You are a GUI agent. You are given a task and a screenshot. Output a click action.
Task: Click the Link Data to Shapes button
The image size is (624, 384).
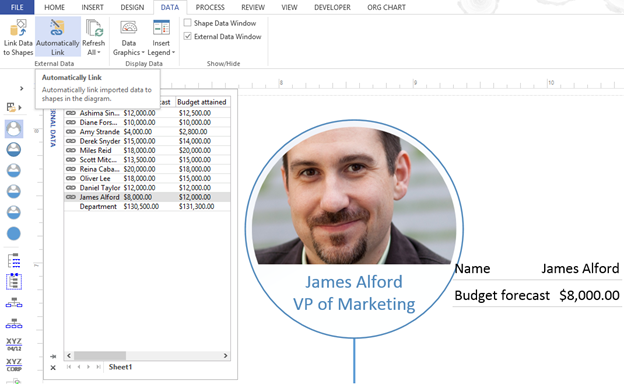pos(18,37)
